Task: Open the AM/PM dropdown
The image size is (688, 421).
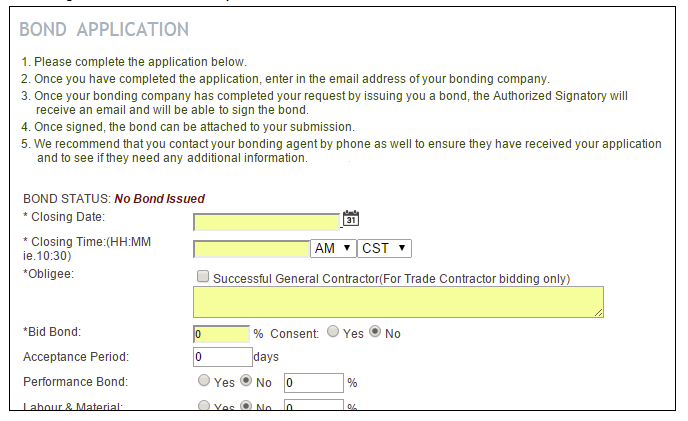Action: coord(333,248)
